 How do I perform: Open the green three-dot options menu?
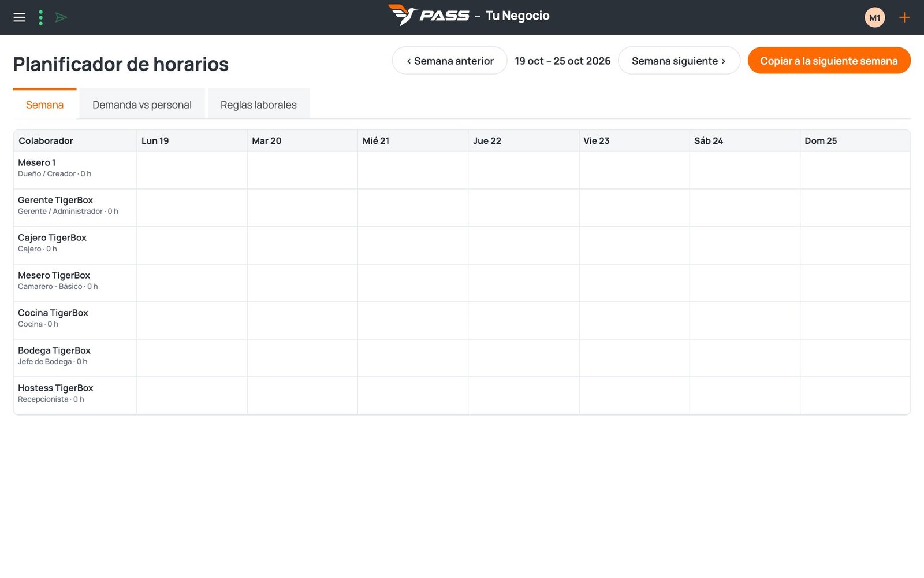(40, 17)
